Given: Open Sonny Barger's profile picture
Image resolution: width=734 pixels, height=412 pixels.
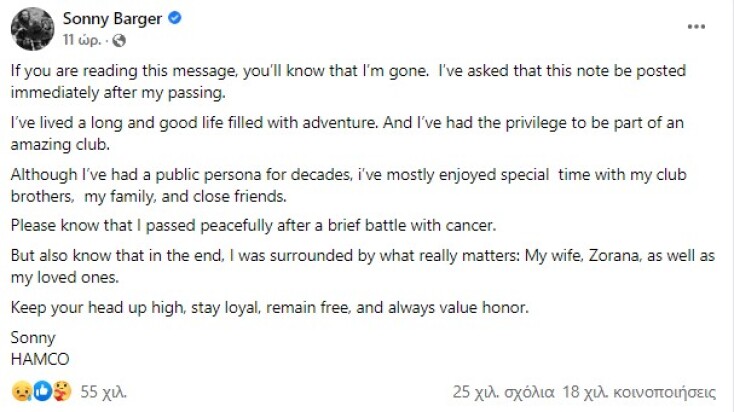Looking at the screenshot, I should point(32,29).
